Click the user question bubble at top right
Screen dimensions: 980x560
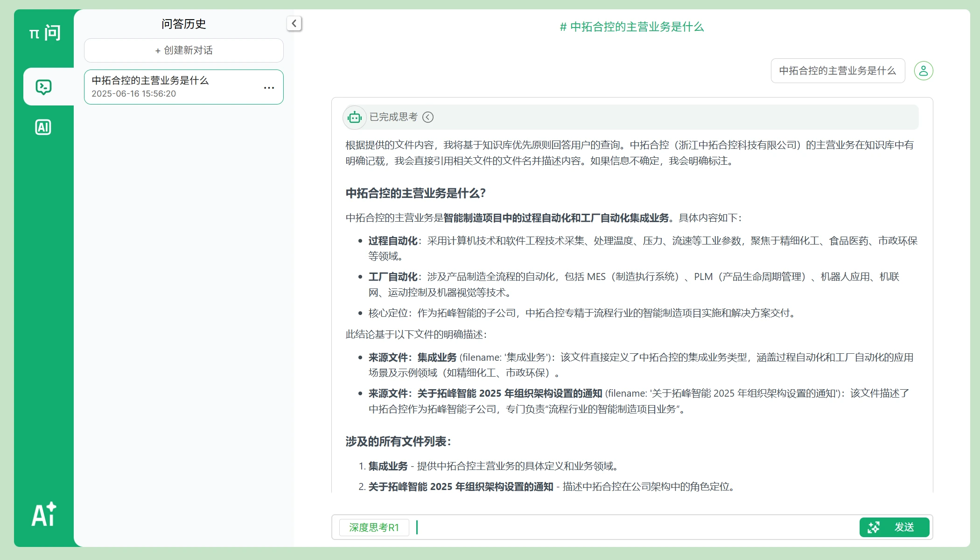tap(837, 71)
